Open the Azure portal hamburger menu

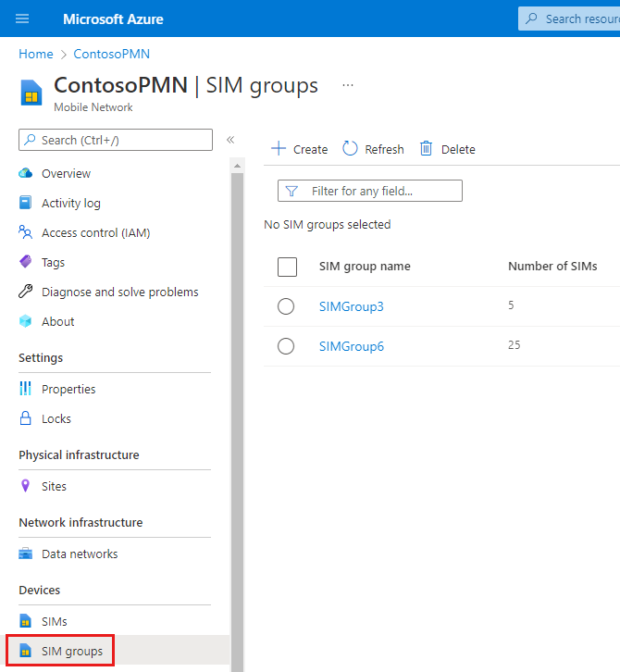pos(22,19)
